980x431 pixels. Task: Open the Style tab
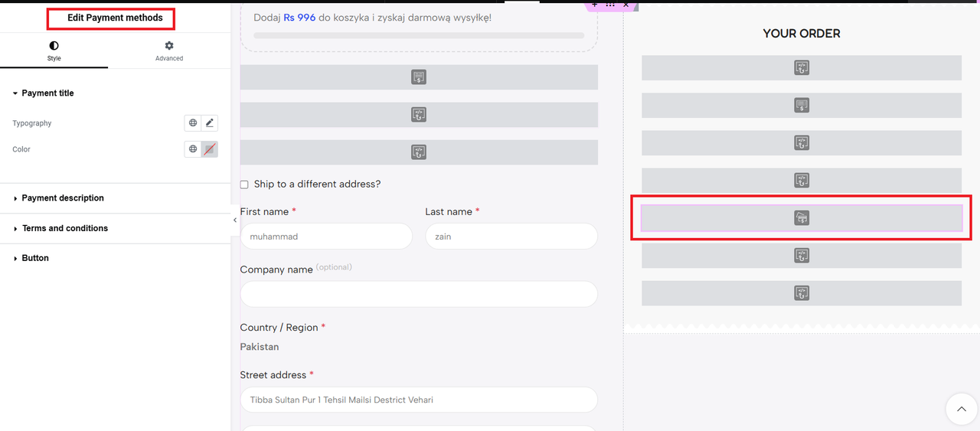[x=54, y=51]
